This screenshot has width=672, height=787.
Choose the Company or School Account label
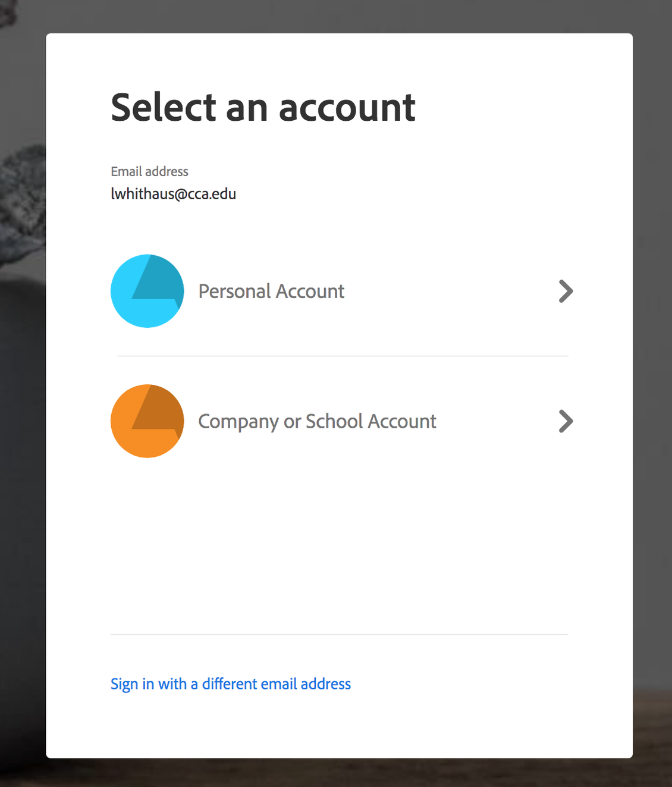pos(317,422)
